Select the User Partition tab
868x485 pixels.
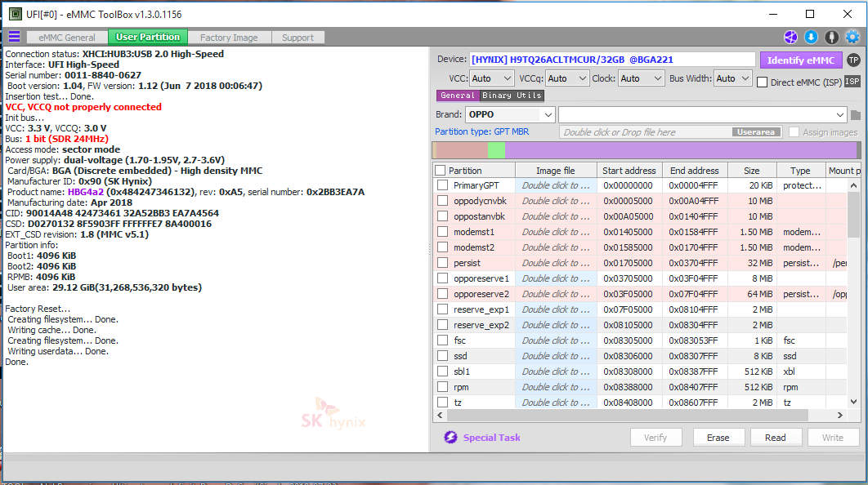pyautogui.click(x=148, y=37)
